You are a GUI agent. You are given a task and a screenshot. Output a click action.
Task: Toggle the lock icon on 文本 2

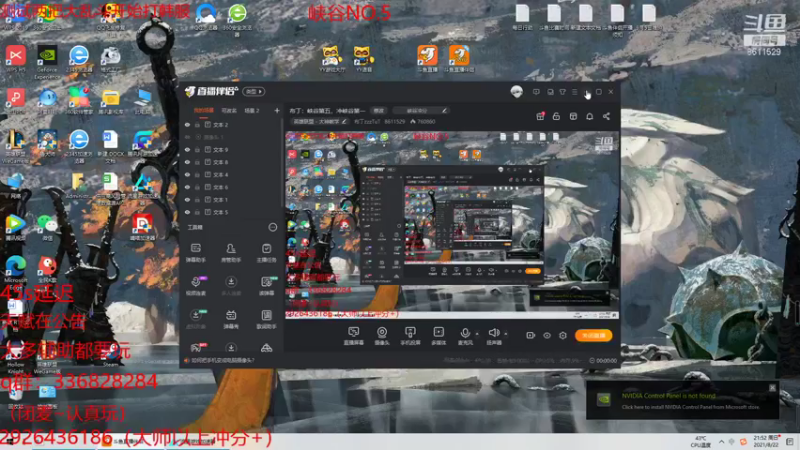click(197, 124)
